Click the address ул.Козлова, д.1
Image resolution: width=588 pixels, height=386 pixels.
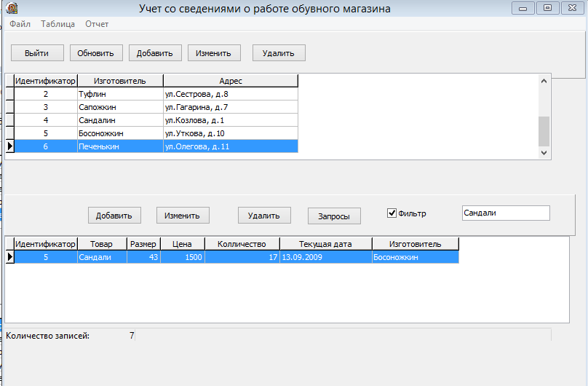click(231, 120)
